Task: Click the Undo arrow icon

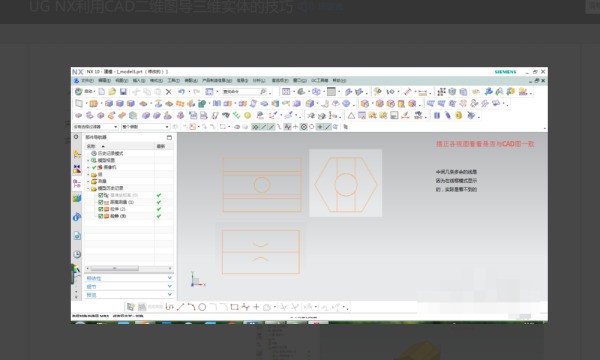Action: [x=181, y=92]
